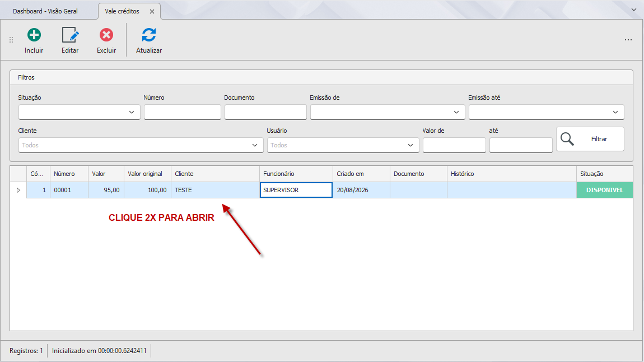Click the toolbar drag handle grip
644x362 pixels.
point(11,40)
